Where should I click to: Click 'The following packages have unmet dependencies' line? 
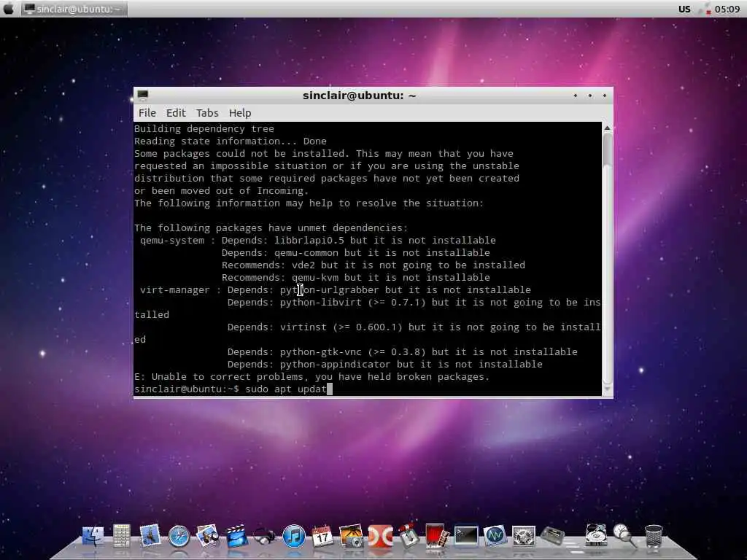point(271,228)
